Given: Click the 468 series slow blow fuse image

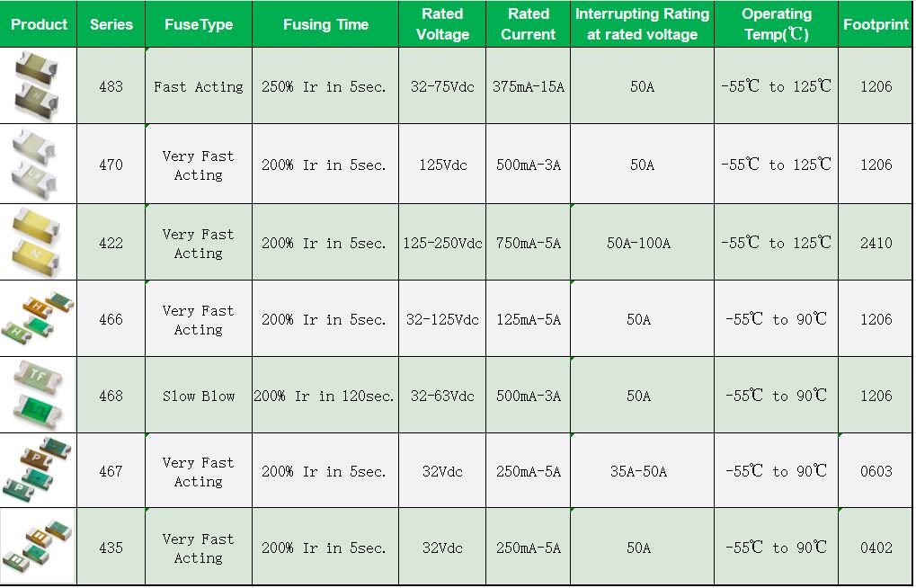Looking at the screenshot, I should pos(38,396).
